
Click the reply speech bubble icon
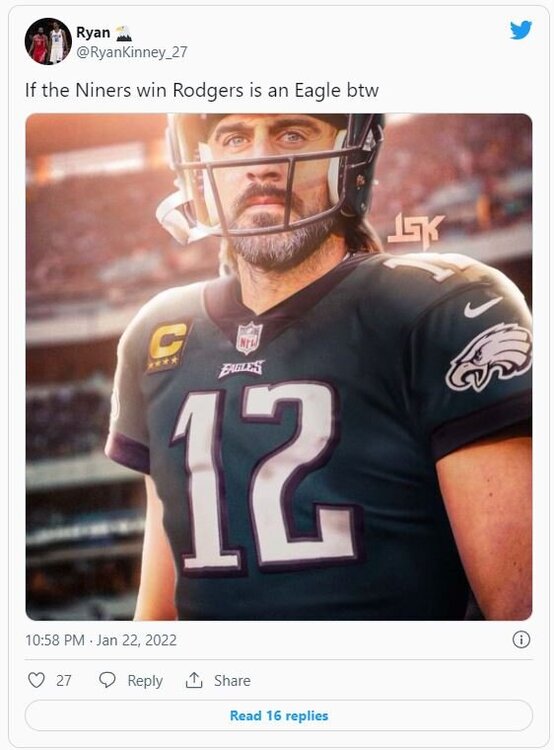coord(107,680)
